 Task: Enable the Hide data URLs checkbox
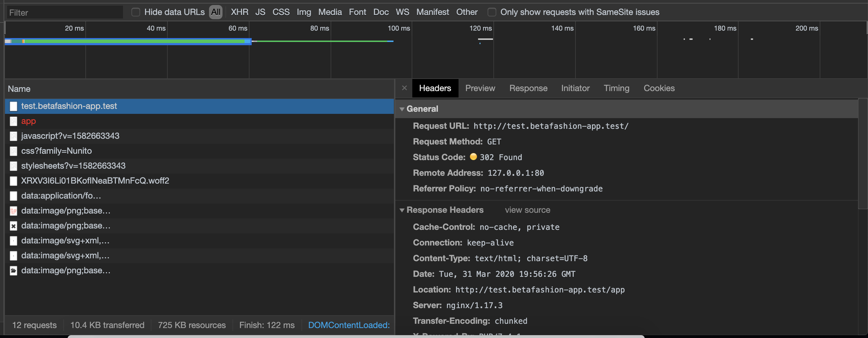135,12
